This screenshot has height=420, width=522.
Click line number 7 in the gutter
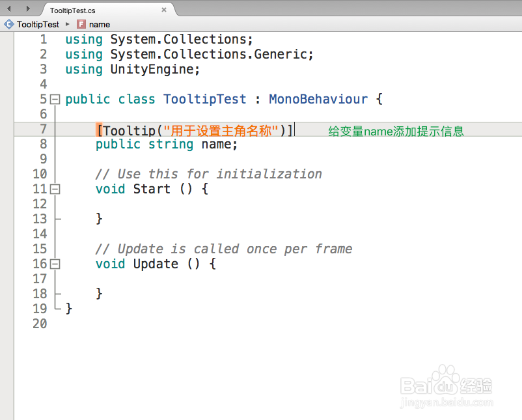pyautogui.click(x=43, y=129)
